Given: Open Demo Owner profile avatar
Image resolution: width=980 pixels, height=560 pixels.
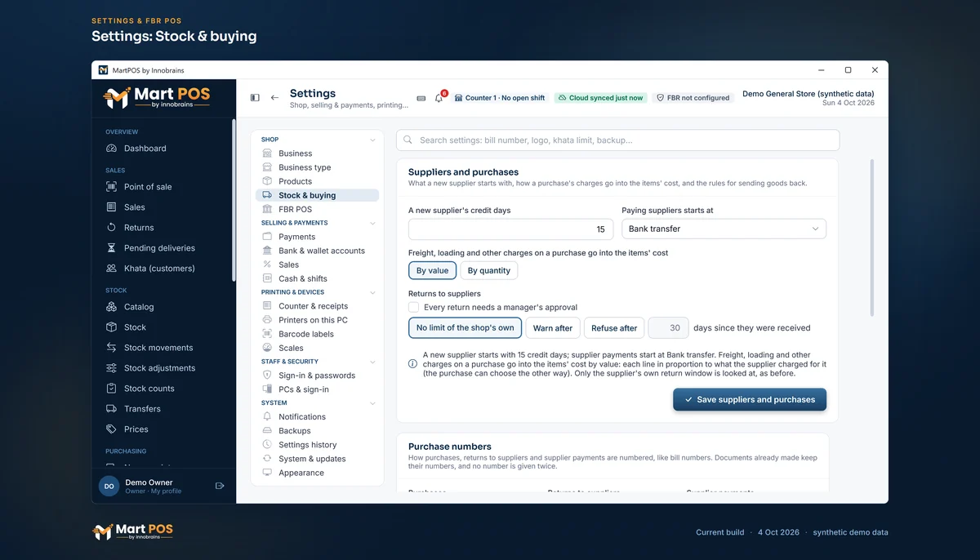Looking at the screenshot, I should click(x=109, y=486).
